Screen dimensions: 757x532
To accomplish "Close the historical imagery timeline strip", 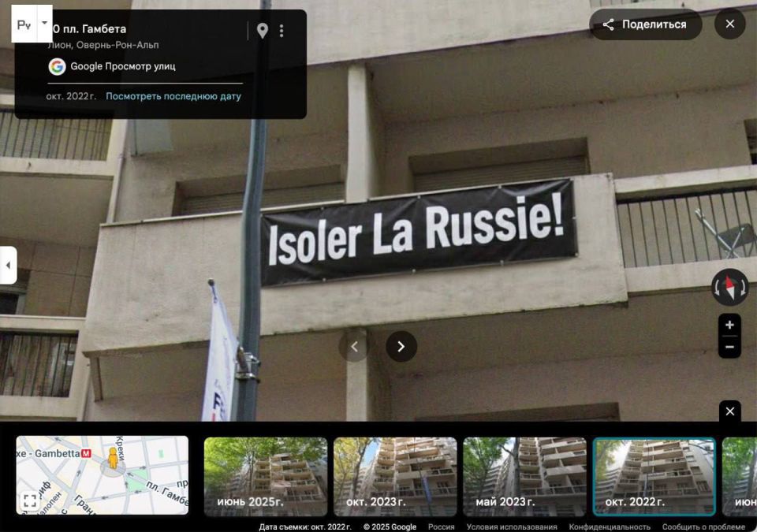I will [x=729, y=411].
